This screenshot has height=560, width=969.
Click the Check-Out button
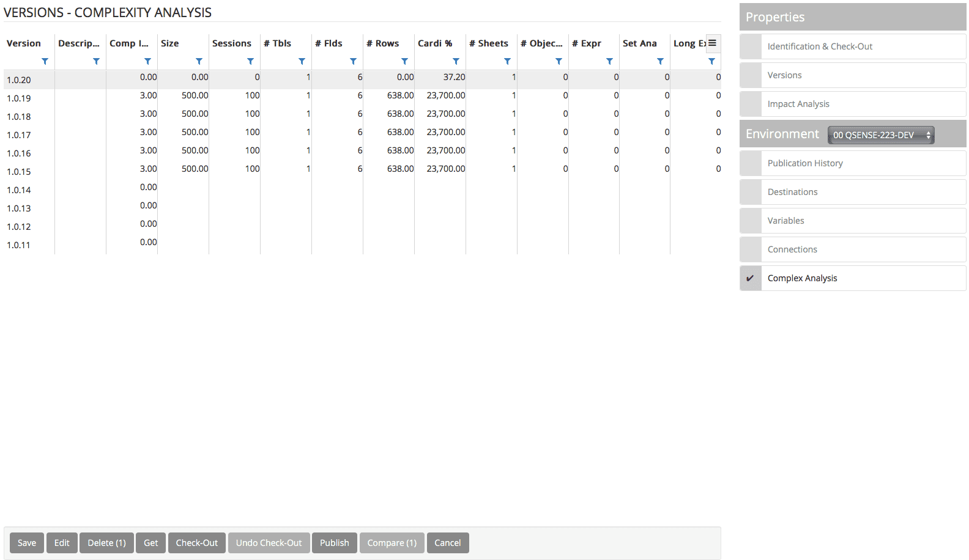196,543
